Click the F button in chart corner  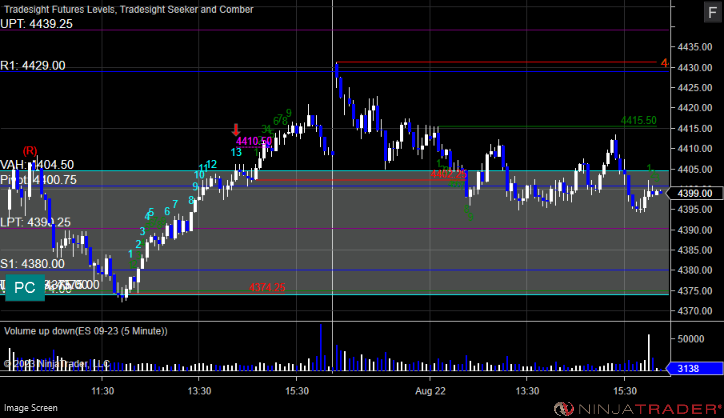[712, 12]
